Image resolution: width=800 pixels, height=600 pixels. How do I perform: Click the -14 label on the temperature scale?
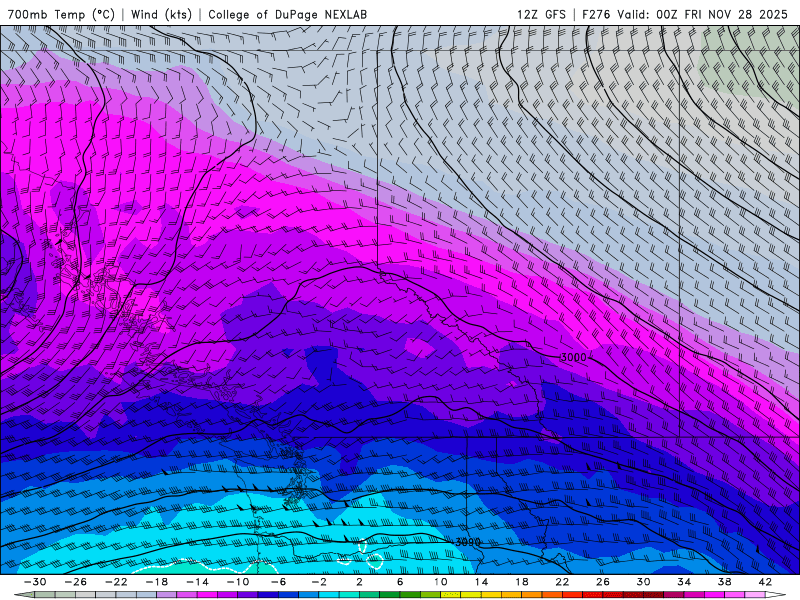(x=197, y=582)
